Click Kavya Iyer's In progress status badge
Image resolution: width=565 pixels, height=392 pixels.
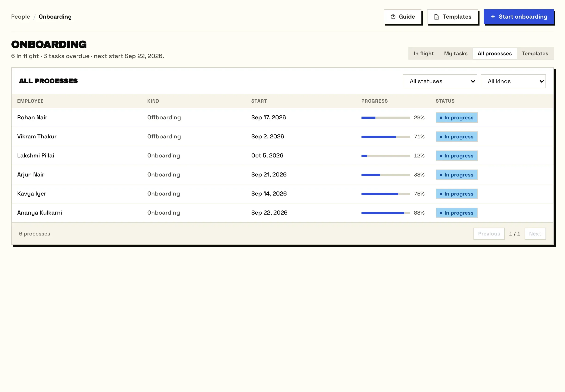click(457, 194)
